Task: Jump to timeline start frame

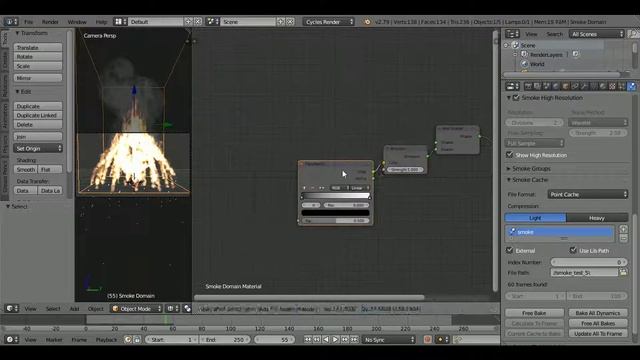Action: (x=308, y=340)
